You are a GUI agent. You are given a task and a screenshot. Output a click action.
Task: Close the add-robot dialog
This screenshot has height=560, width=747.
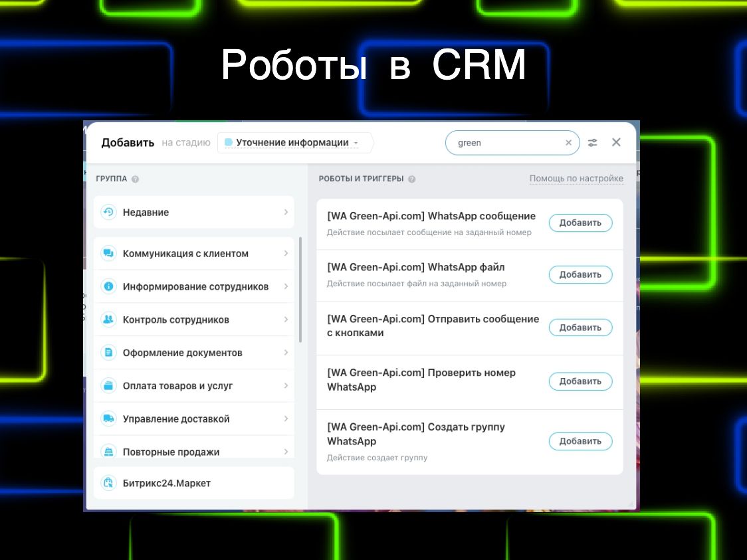pyautogui.click(x=616, y=142)
